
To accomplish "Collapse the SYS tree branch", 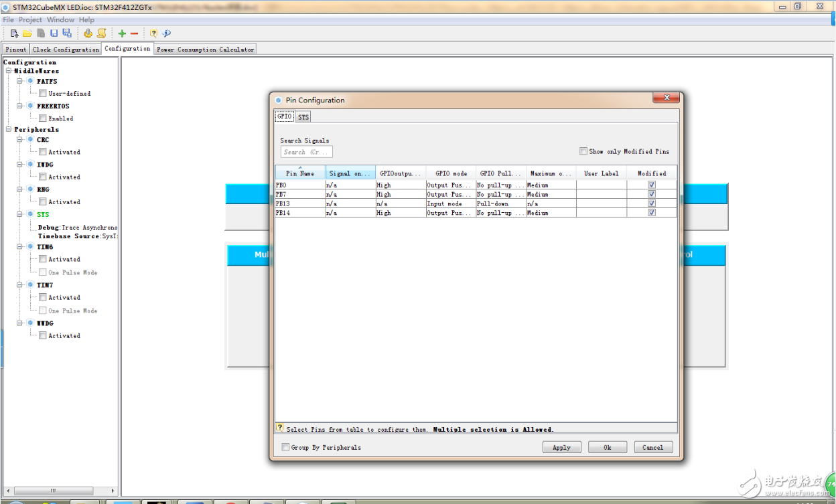I will coord(20,214).
